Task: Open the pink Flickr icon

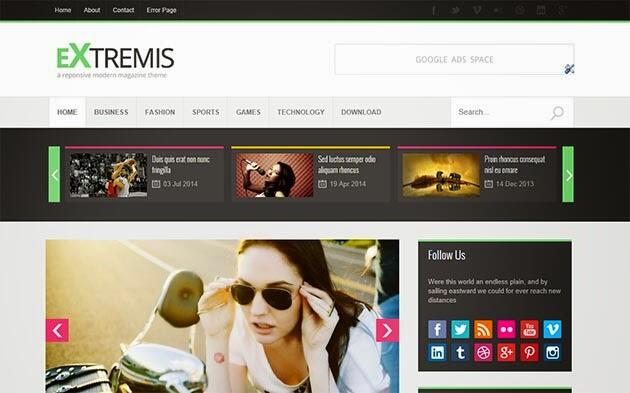Action: point(506,329)
